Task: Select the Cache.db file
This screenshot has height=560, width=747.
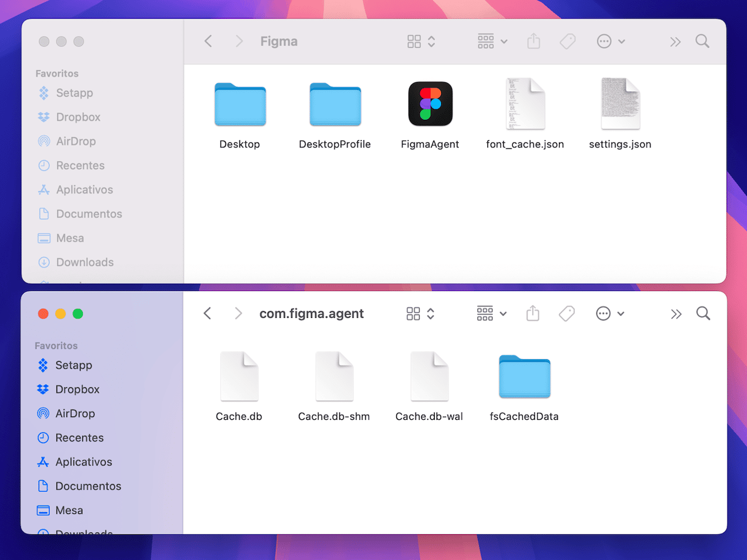Action: tap(239, 376)
